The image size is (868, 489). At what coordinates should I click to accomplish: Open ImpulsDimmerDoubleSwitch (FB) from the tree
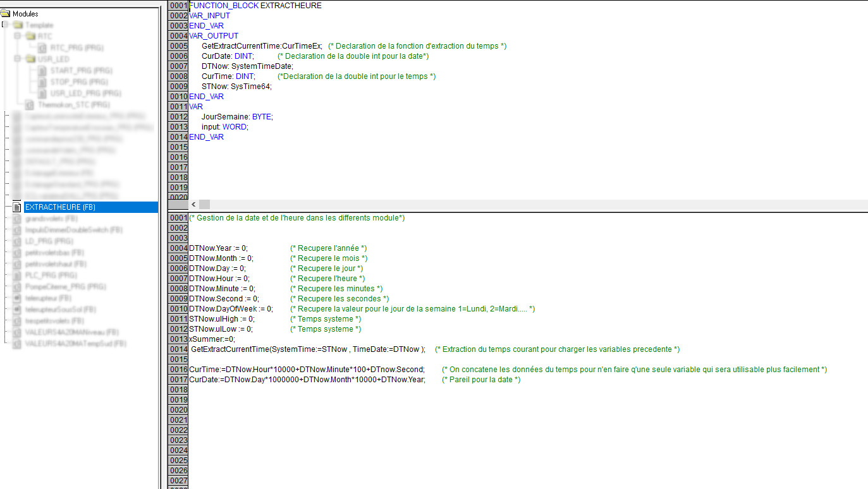pos(73,229)
